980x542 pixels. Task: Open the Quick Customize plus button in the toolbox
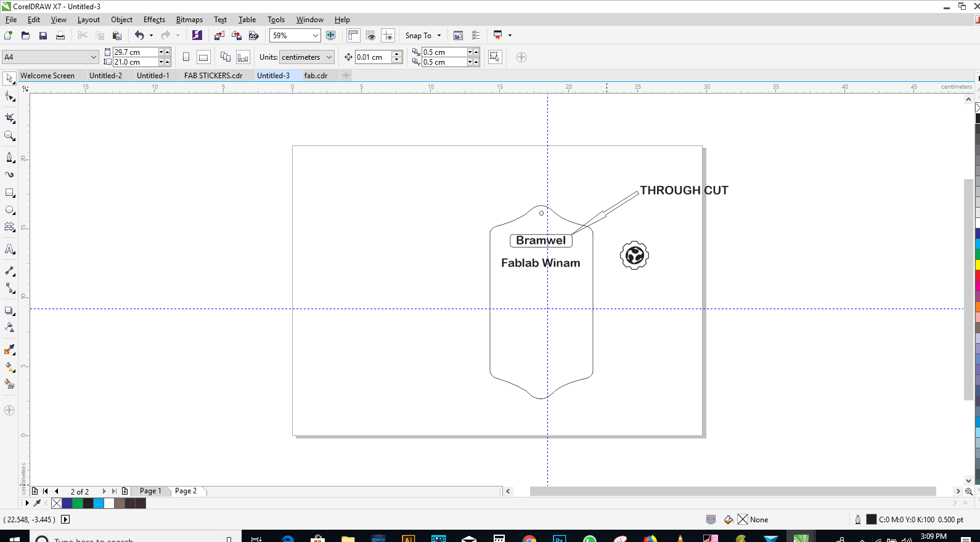tap(9, 410)
